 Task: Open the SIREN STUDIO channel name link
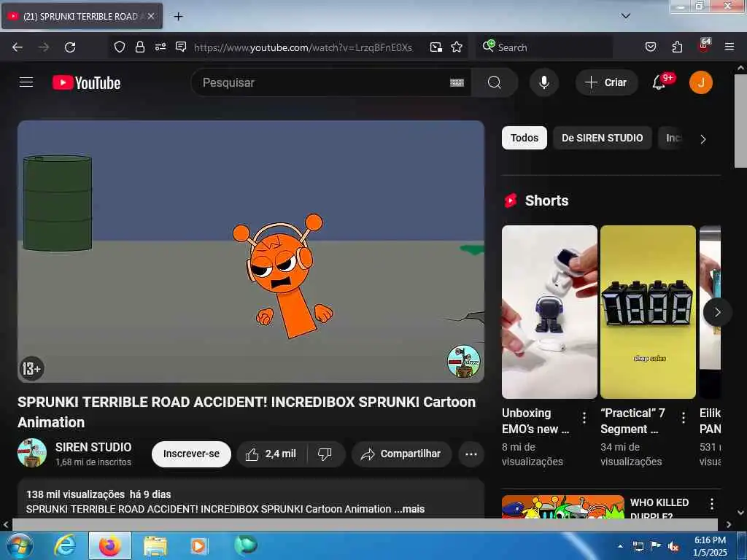(x=93, y=447)
